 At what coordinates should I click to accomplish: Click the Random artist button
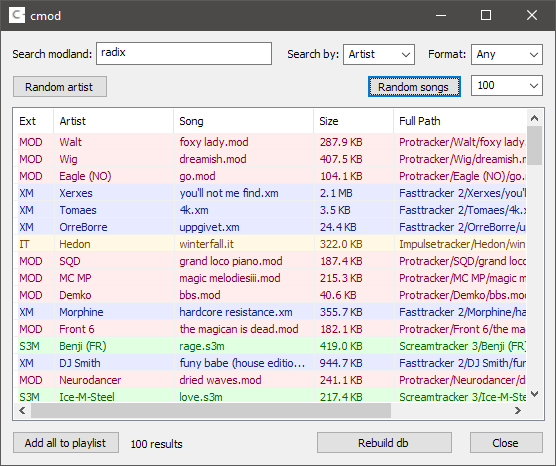pos(60,87)
